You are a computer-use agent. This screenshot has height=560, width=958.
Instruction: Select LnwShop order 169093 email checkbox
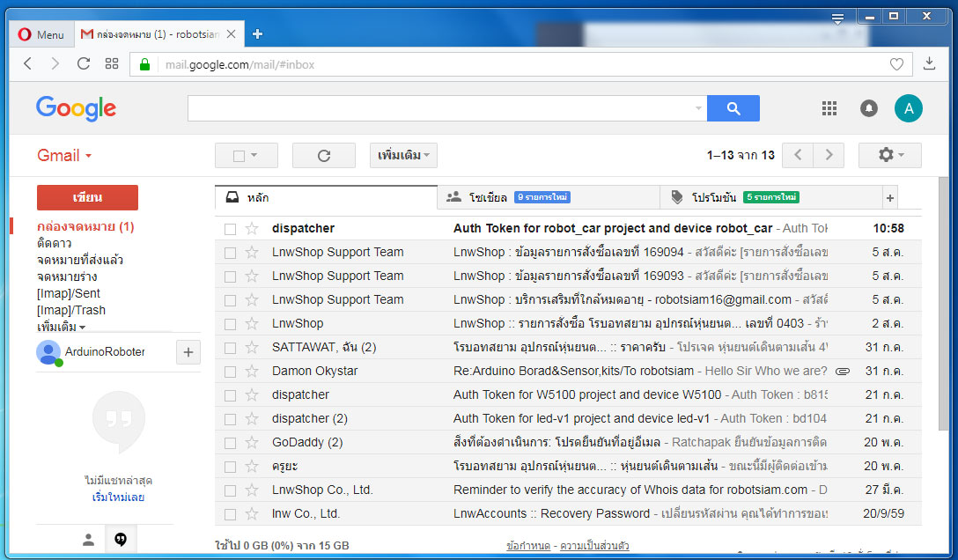click(x=230, y=276)
